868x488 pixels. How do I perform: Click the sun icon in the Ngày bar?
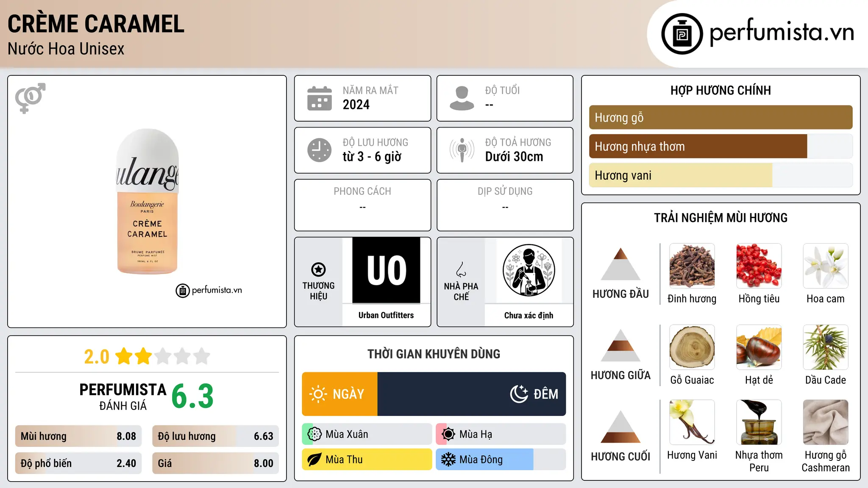click(318, 394)
